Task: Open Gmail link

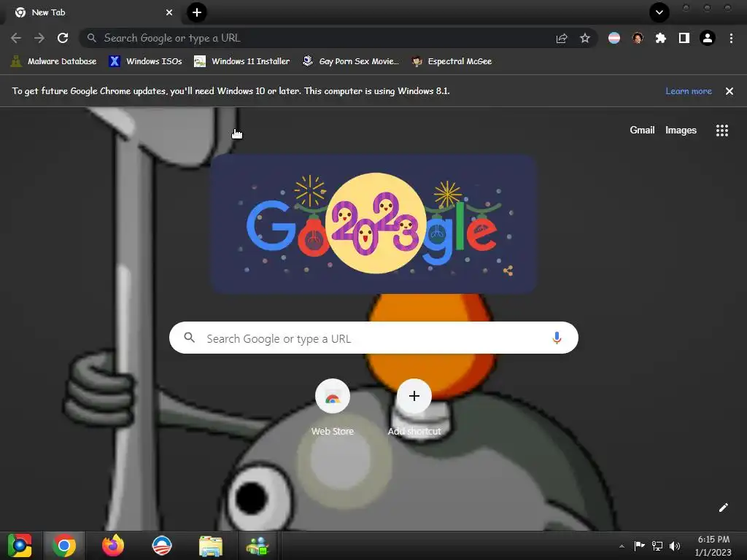Action: pos(642,130)
